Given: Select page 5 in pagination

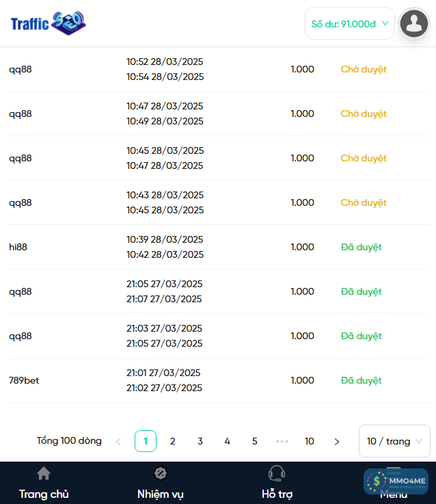Looking at the screenshot, I should [255, 442].
